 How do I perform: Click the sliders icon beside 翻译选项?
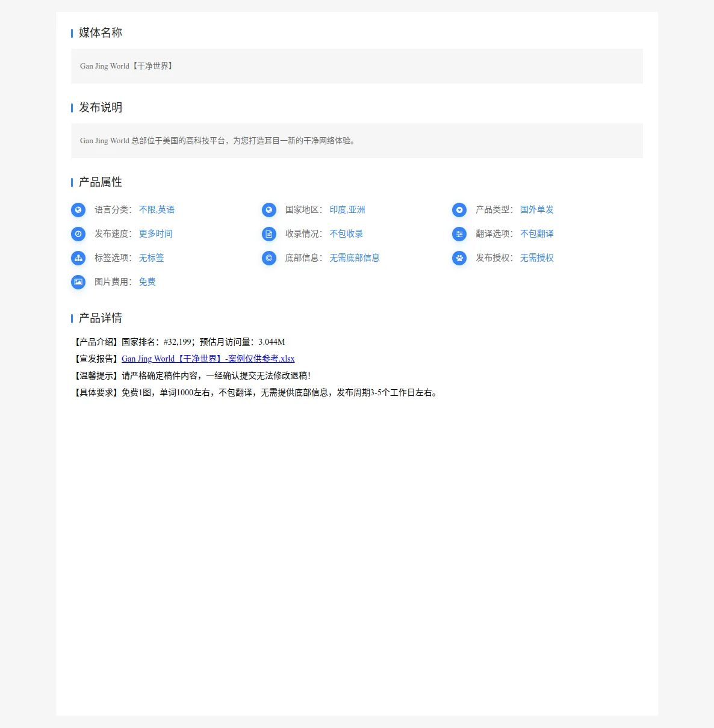pyautogui.click(x=459, y=234)
